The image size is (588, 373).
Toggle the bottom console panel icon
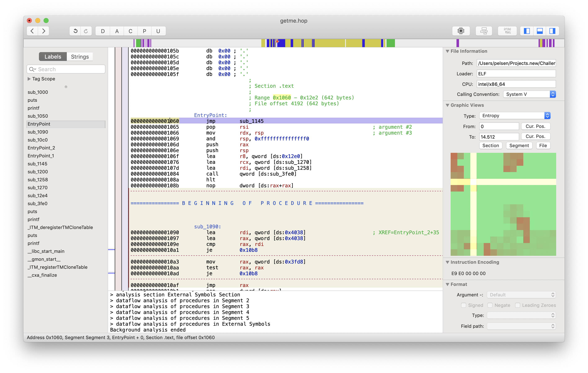pos(540,31)
